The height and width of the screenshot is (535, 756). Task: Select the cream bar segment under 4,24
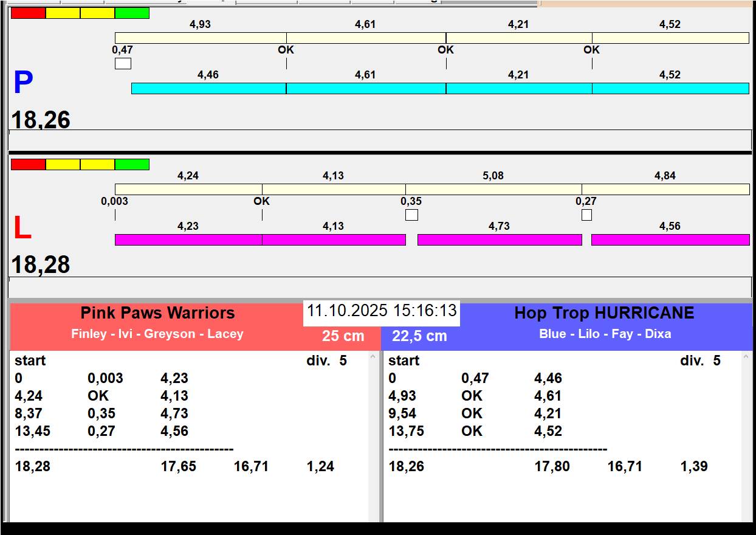(188, 189)
